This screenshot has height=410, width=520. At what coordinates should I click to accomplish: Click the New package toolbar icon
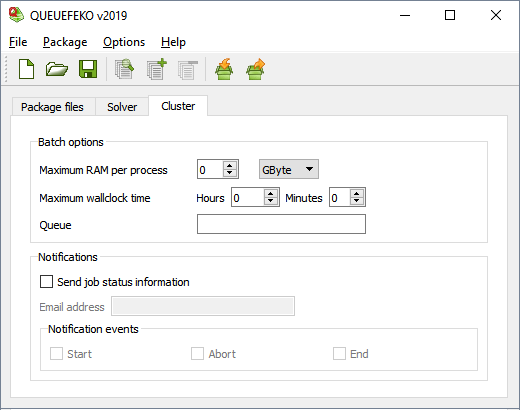[26, 69]
